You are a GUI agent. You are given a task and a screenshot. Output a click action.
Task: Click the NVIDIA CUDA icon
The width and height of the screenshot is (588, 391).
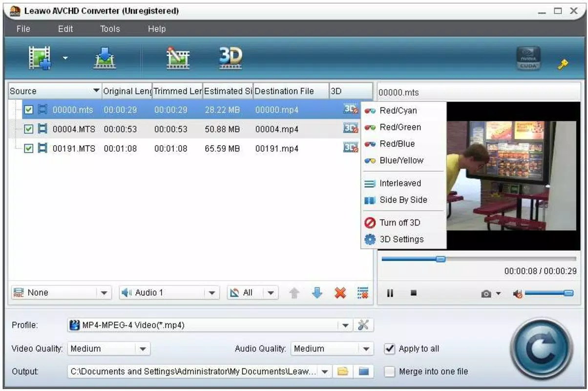point(528,59)
